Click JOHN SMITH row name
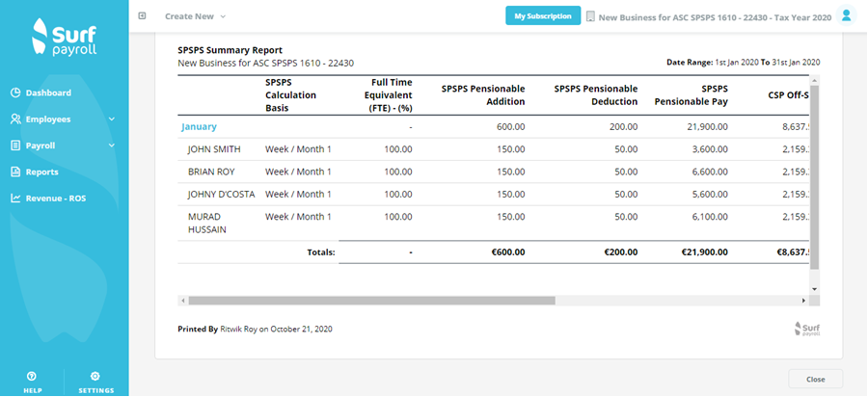This screenshot has width=868, height=397. pyautogui.click(x=214, y=148)
